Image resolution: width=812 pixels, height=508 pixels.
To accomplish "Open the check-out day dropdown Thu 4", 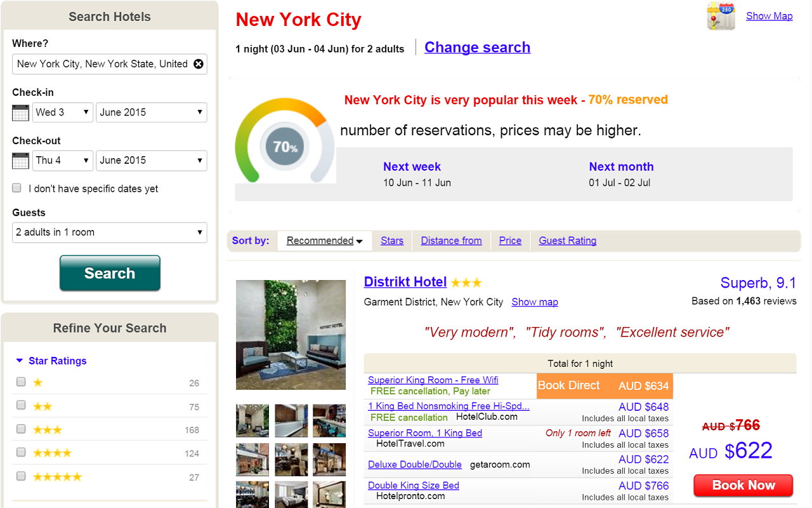I will [63, 161].
